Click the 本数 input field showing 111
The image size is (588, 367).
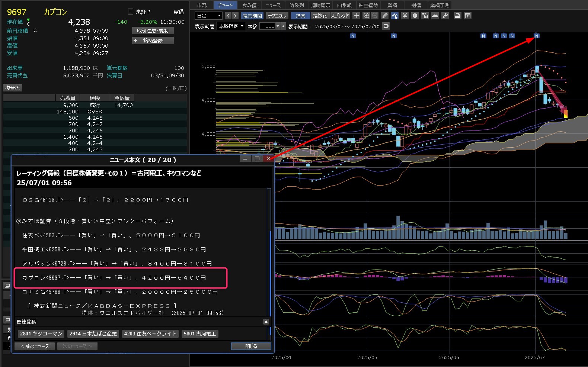(x=267, y=26)
